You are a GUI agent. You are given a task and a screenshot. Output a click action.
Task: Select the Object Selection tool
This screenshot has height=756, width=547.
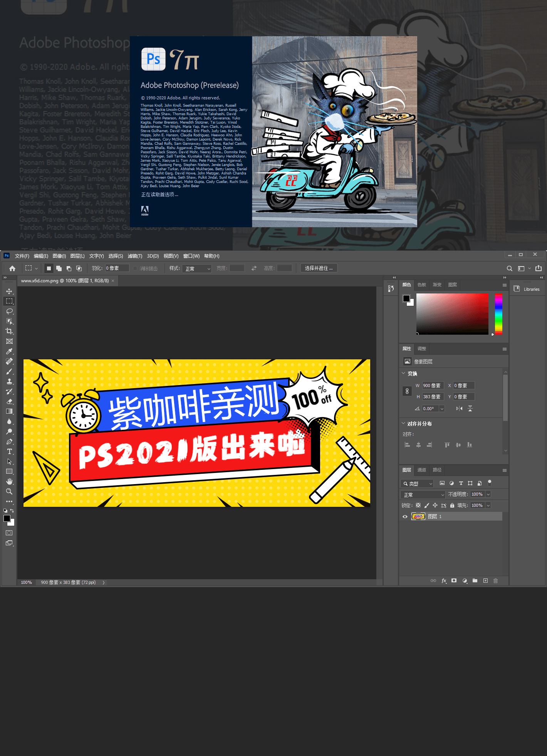[x=9, y=321]
